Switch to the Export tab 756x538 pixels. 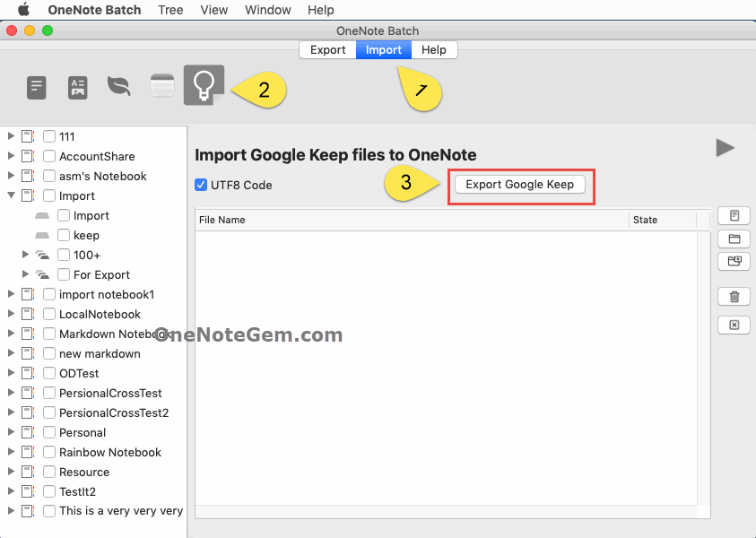(328, 49)
